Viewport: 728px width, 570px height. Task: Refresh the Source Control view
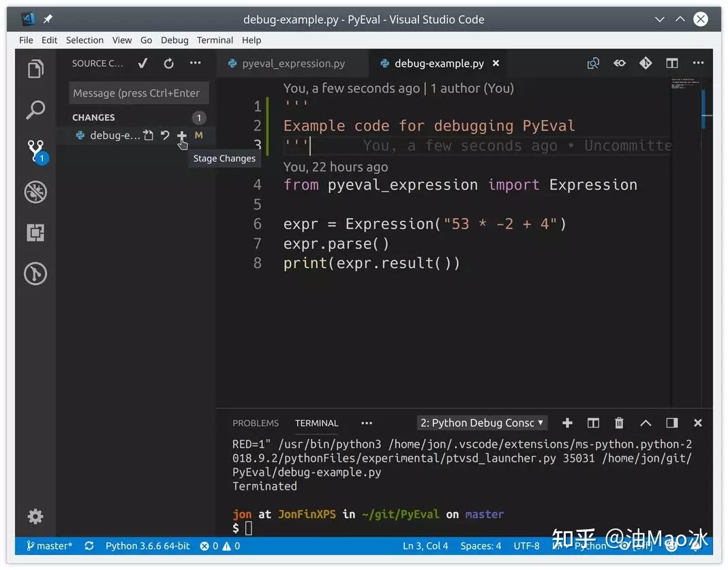[168, 63]
